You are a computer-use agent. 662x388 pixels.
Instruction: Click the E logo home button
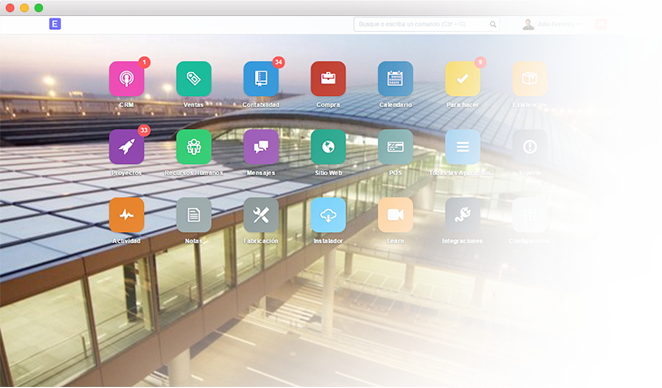(55, 24)
